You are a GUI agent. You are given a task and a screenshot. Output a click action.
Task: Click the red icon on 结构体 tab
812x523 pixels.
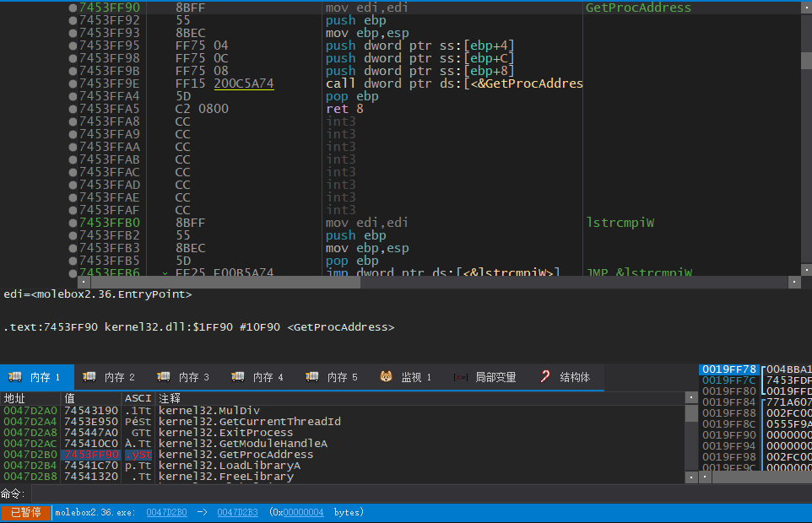point(545,377)
